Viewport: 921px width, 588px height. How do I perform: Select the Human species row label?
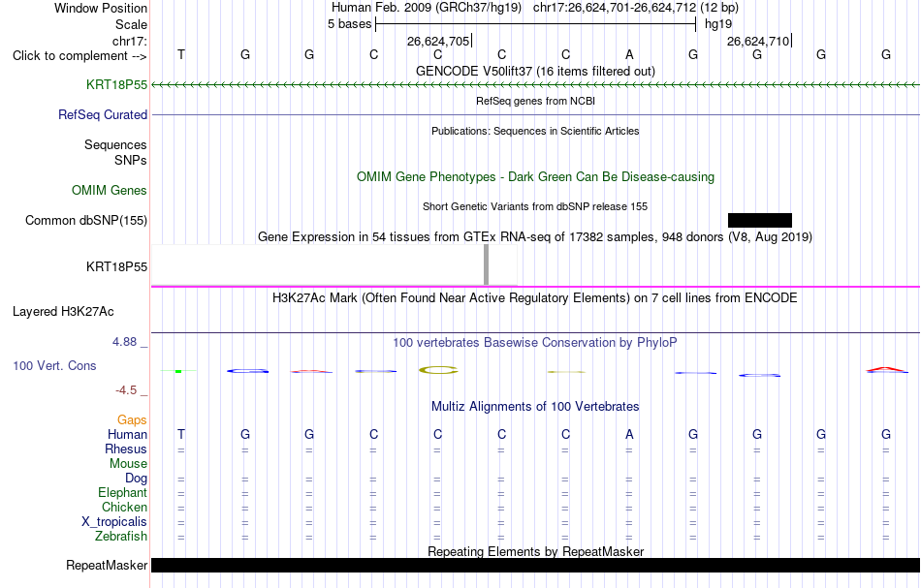[127, 434]
